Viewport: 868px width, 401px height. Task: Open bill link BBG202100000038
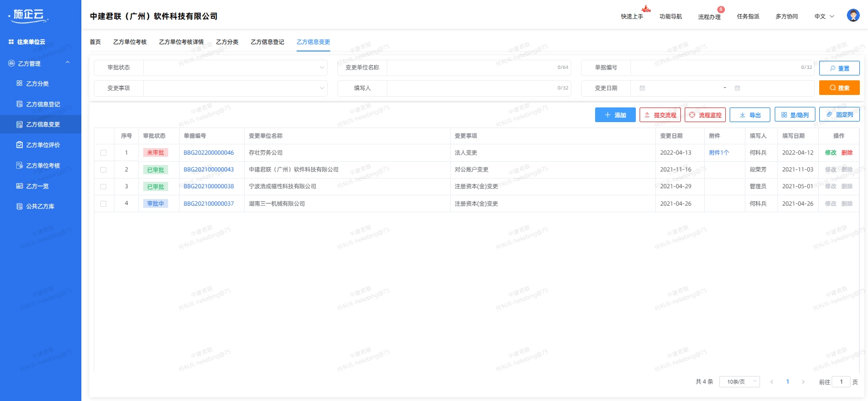tap(209, 187)
